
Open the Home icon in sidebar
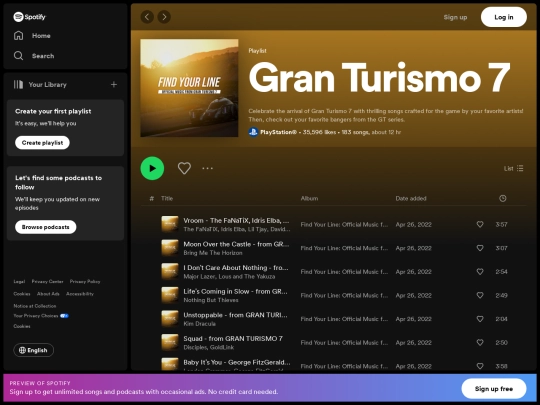coord(19,35)
